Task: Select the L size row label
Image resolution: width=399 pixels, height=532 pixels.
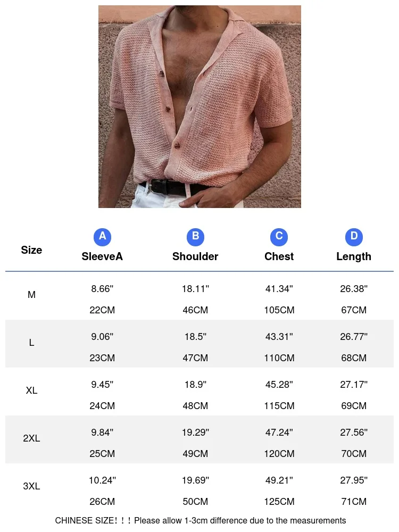Action: pos(31,343)
